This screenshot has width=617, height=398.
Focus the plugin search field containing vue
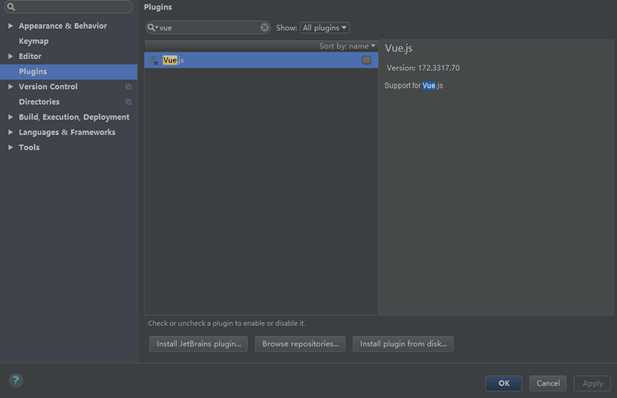(207, 28)
